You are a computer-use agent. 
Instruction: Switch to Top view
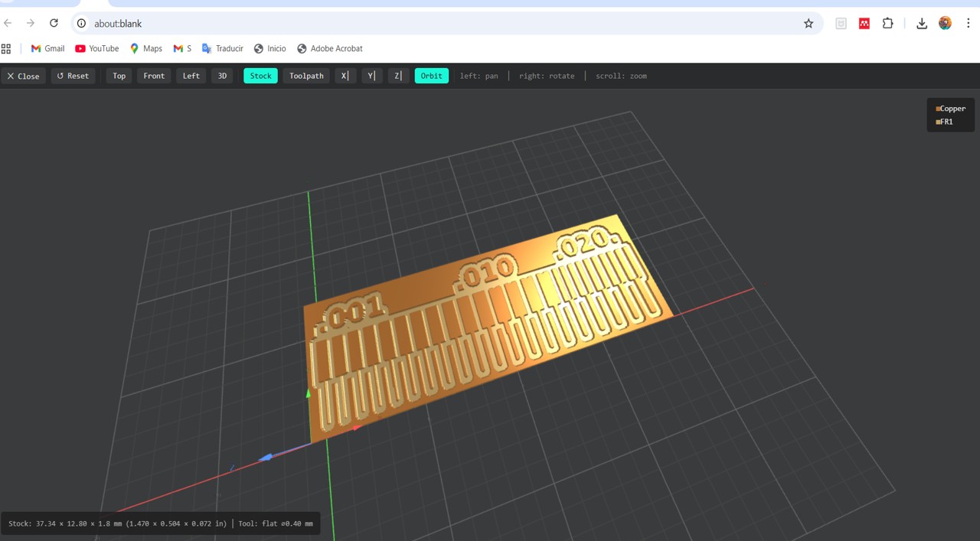tap(119, 76)
